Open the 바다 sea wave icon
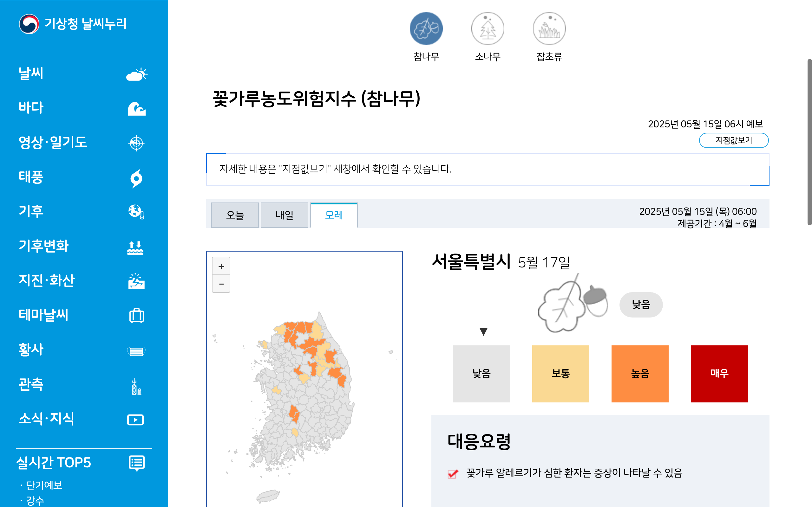 [x=137, y=109]
